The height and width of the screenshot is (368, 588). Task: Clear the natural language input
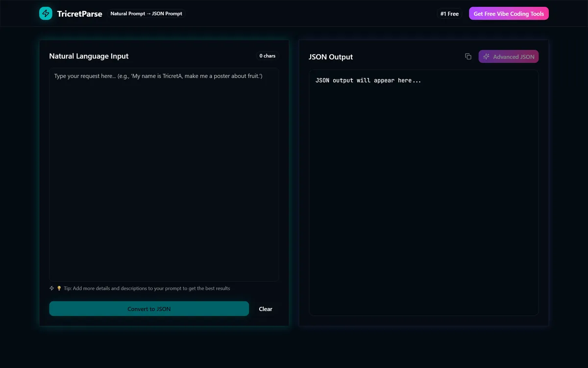(266, 309)
